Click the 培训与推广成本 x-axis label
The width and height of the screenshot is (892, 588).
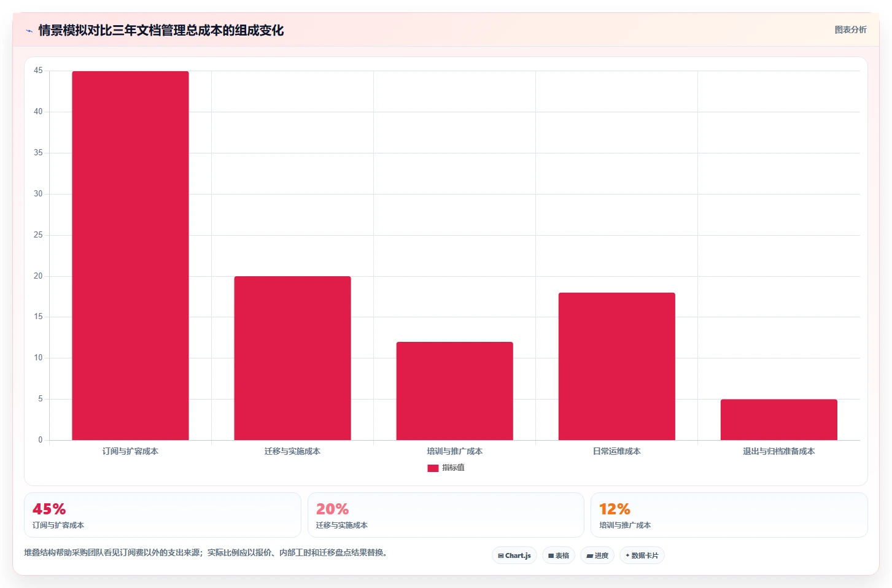point(454,451)
